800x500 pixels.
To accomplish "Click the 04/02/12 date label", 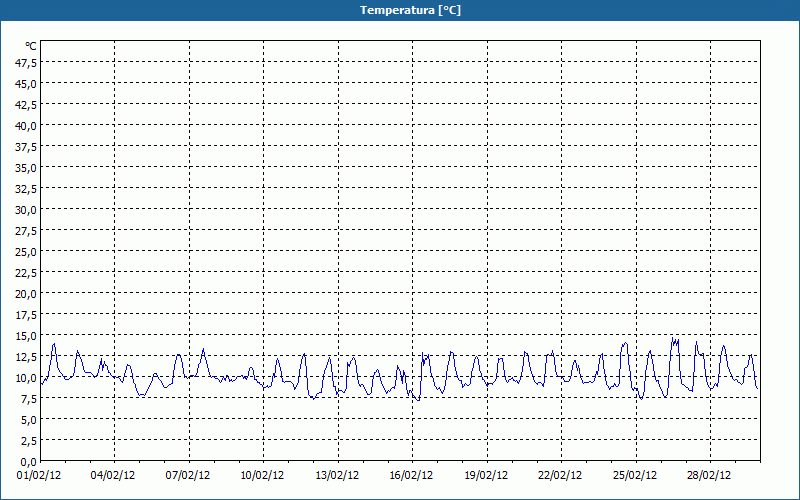I will click(x=113, y=476).
